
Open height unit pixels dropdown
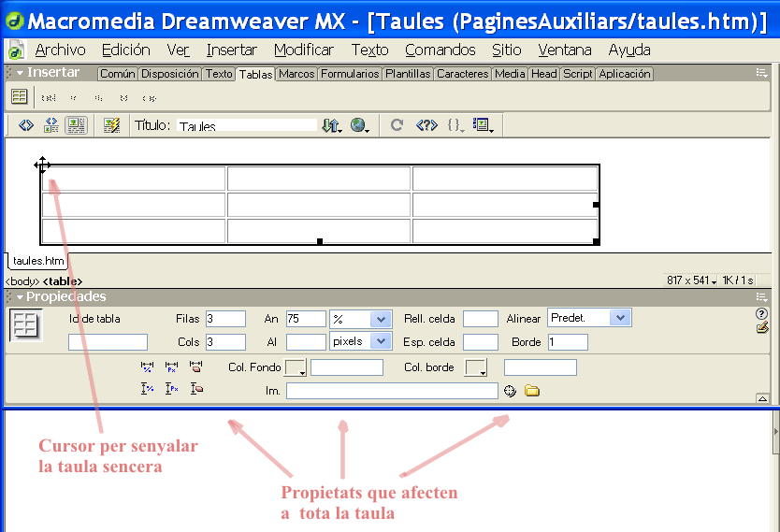[x=381, y=341]
